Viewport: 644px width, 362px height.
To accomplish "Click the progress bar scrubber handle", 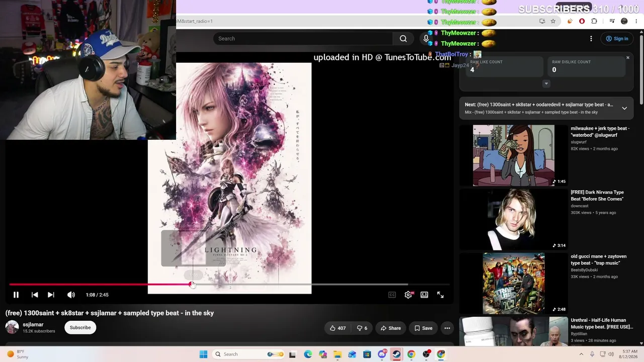I will pyautogui.click(x=191, y=285).
